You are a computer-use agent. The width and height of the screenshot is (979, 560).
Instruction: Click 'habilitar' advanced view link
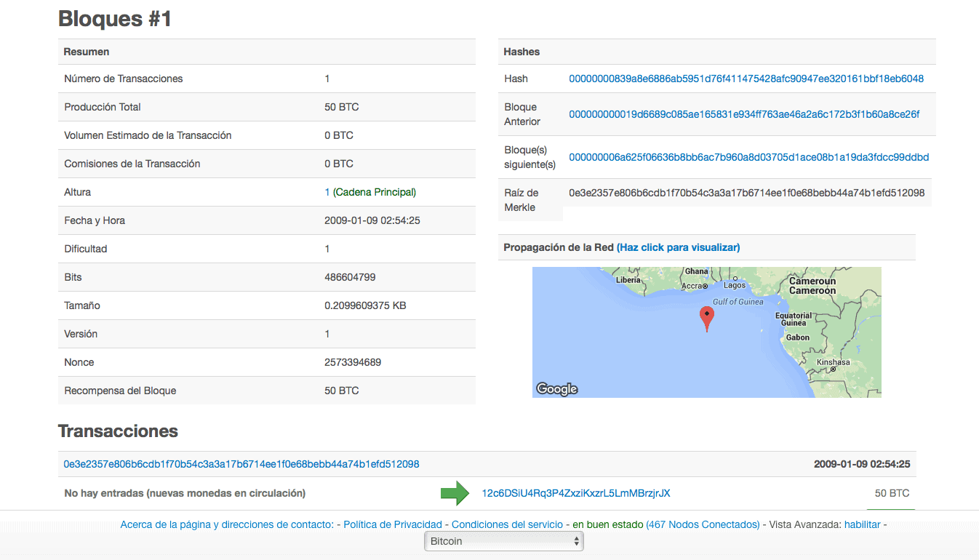point(863,524)
